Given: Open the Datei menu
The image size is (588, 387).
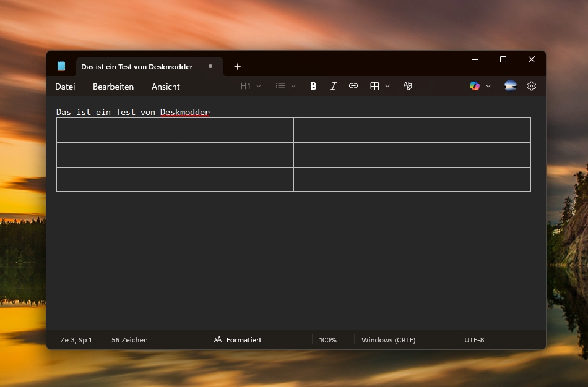Looking at the screenshot, I should click(x=65, y=87).
